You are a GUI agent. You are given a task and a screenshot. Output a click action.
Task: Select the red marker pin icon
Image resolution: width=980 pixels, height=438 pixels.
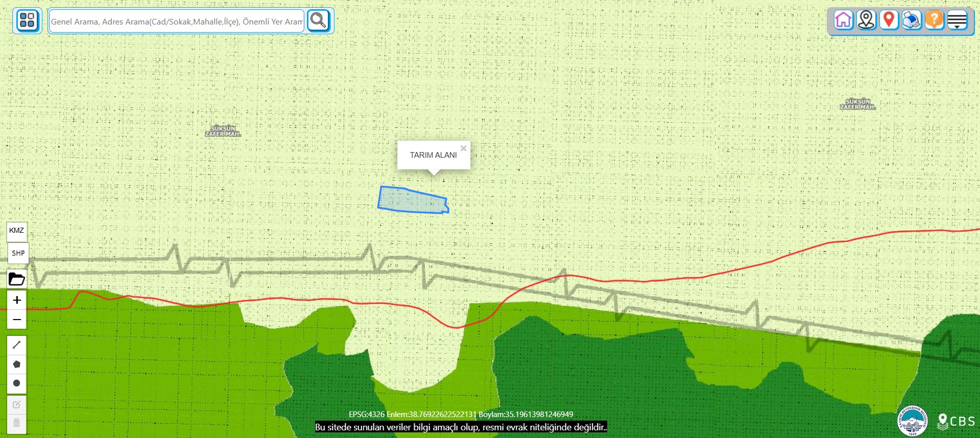click(x=889, y=20)
